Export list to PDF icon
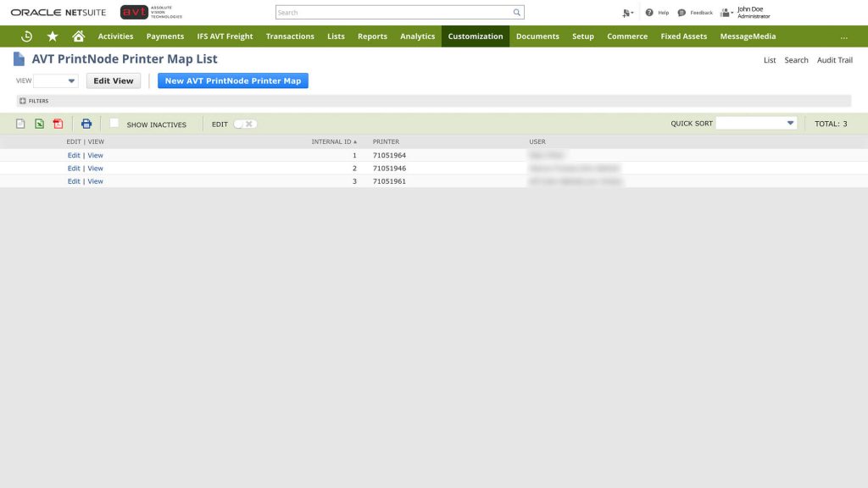Viewport: 868px width, 488px height. click(x=58, y=124)
